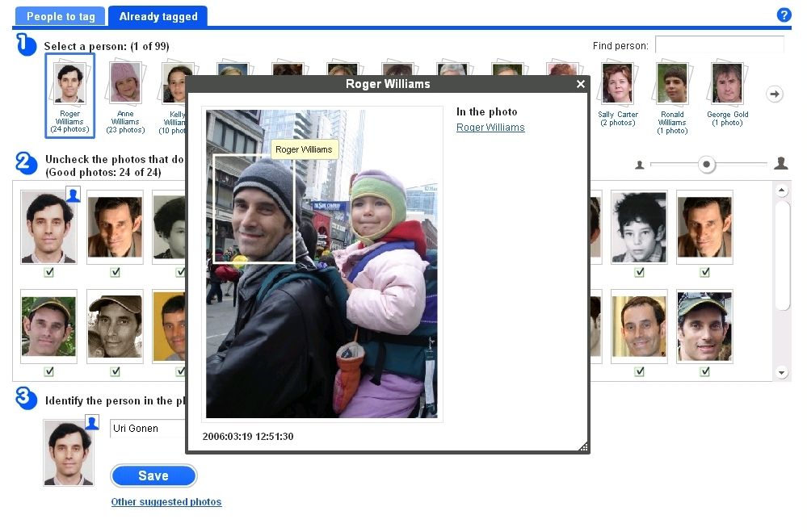Switch to the People to tag tab

coord(61,16)
